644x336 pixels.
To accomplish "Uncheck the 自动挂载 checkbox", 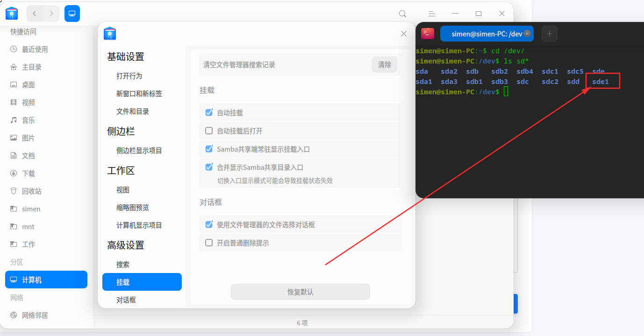I will point(209,112).
